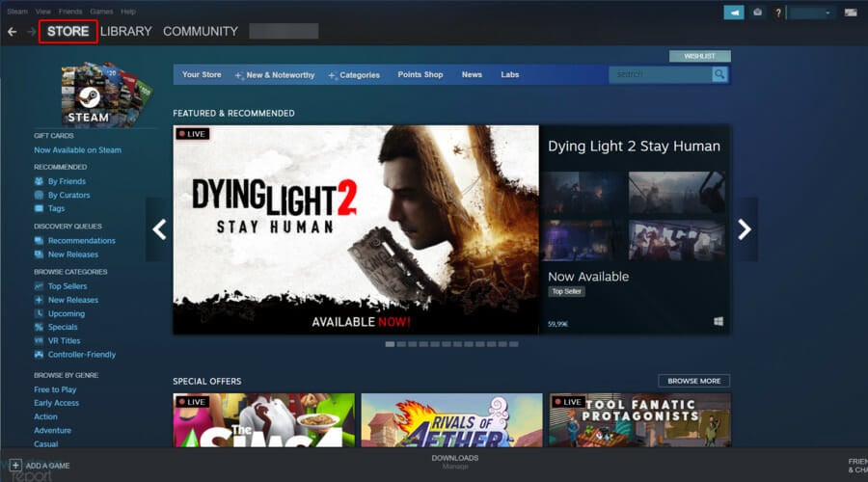Show previous featured game arrow

click(159, 229)
